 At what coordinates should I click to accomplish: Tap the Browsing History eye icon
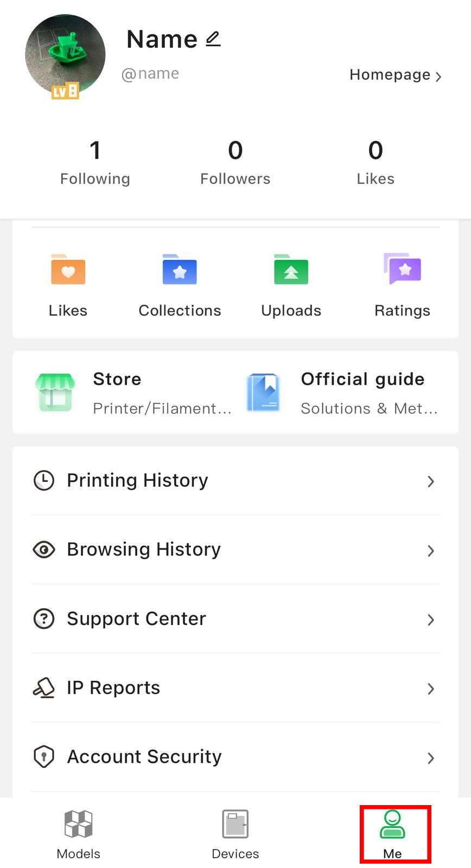(44, 550)
